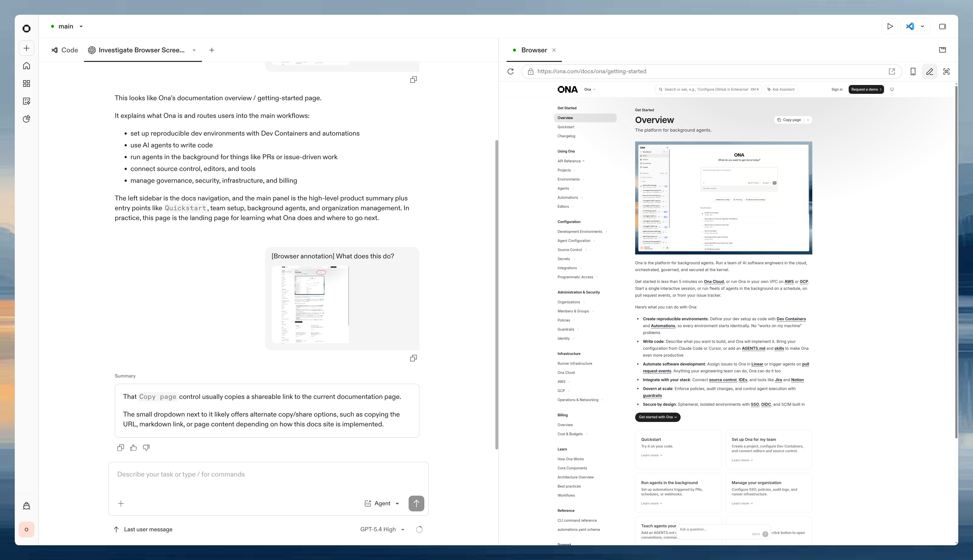Image resolution: width=973 pixels, height=560 pixels.
Task: Start a new session with the sidebar plus button
Action: [27, 48]
